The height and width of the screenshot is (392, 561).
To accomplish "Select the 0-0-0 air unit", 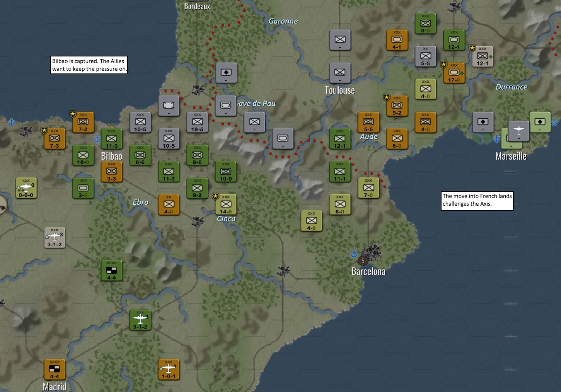I will point(26,188).
